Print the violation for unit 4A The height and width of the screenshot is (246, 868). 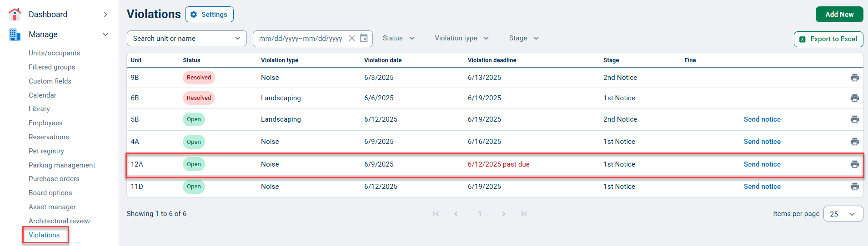tap(854, 142)
